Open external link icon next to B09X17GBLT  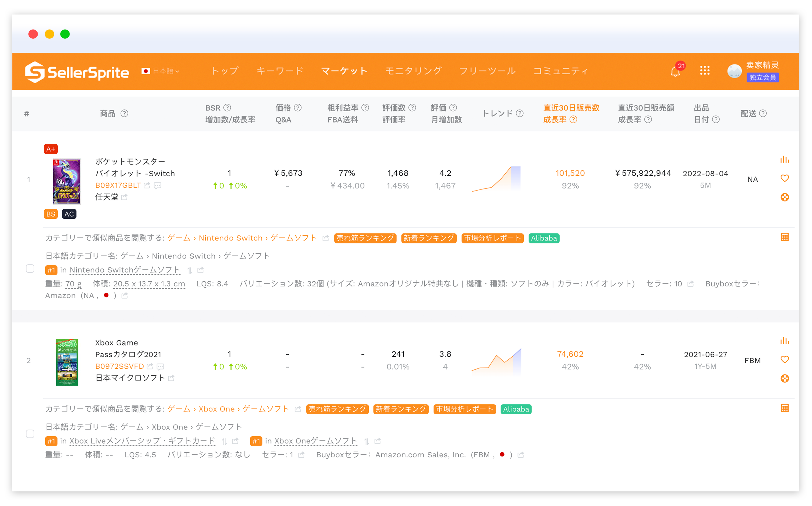coord(147,185)
